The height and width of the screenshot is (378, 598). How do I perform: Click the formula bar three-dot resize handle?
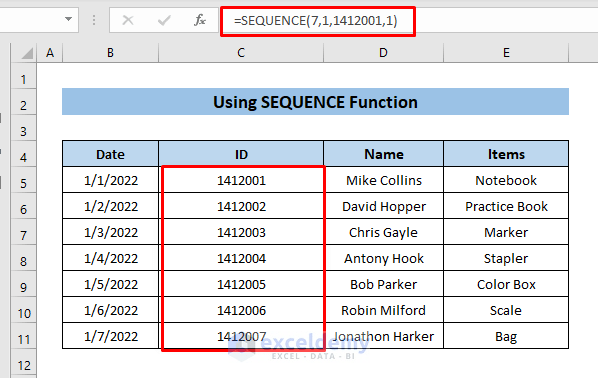coord(94,20)
